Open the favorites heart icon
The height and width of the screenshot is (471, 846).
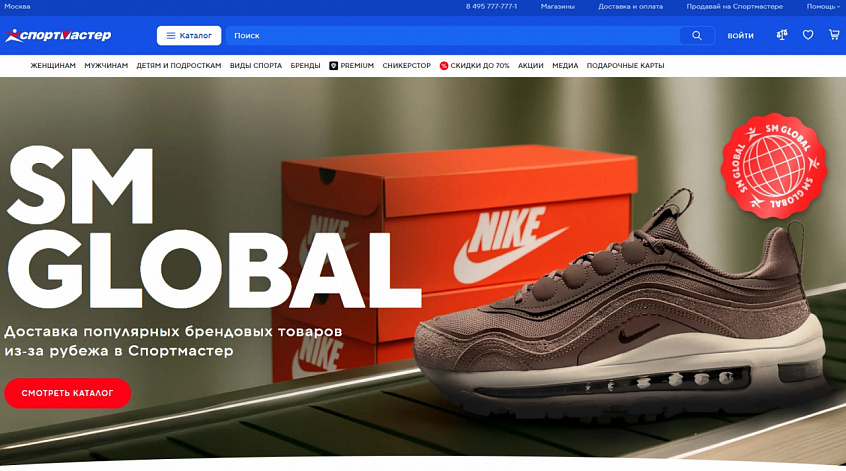click(808, 35)
